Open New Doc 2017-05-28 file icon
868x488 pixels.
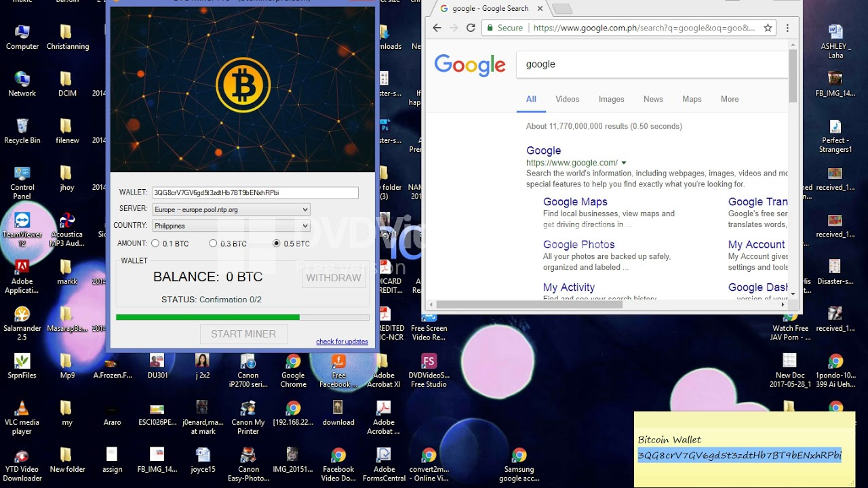[790, 370]
